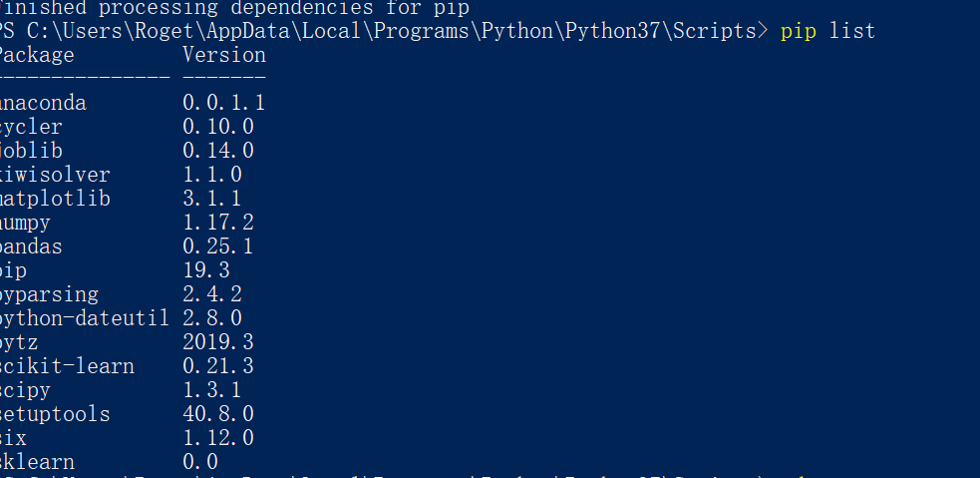The height and width of the screenshot is (478, 980).
Task: Select the numpy version 1.17.2
Action: tap(218, 223)
